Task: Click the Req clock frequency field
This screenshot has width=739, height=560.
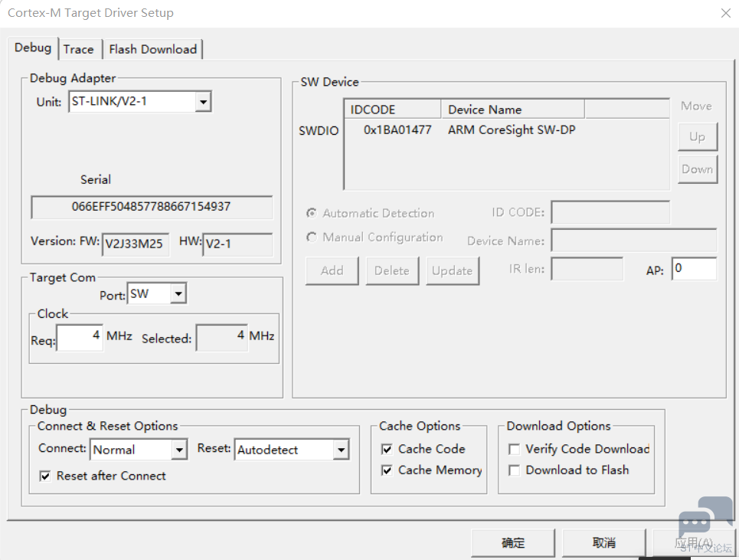Action: (80, 337)
